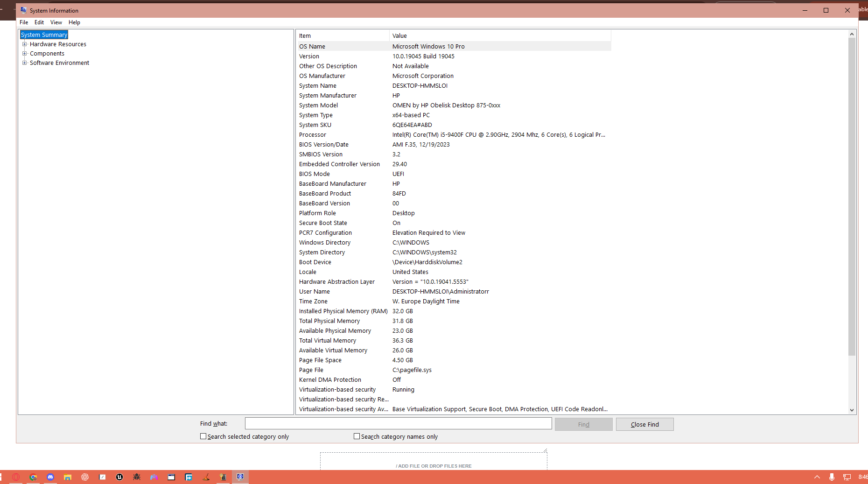Click the Secure Boot State row
The height and width of the screenshot is (484, 868).
click(454, 223)
